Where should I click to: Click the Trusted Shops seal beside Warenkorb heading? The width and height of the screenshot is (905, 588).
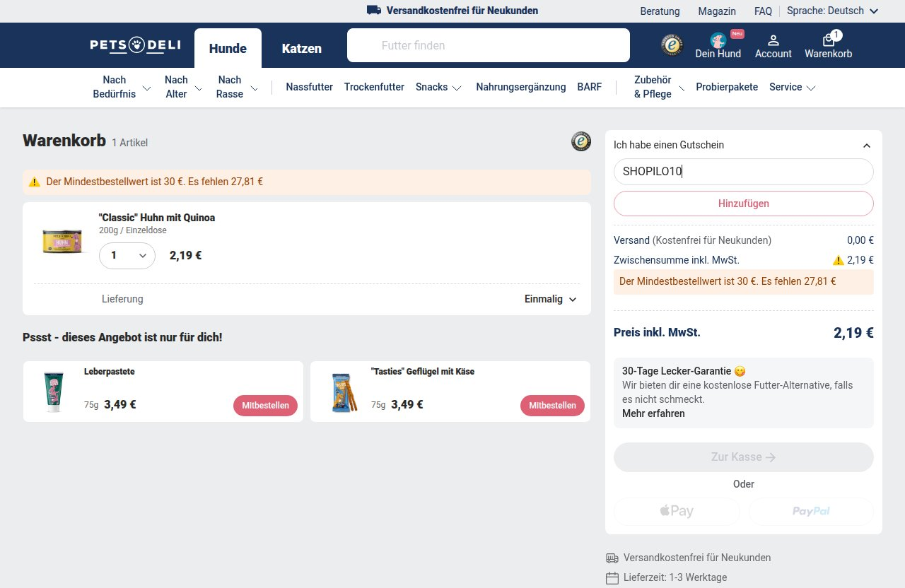[581, 141]
